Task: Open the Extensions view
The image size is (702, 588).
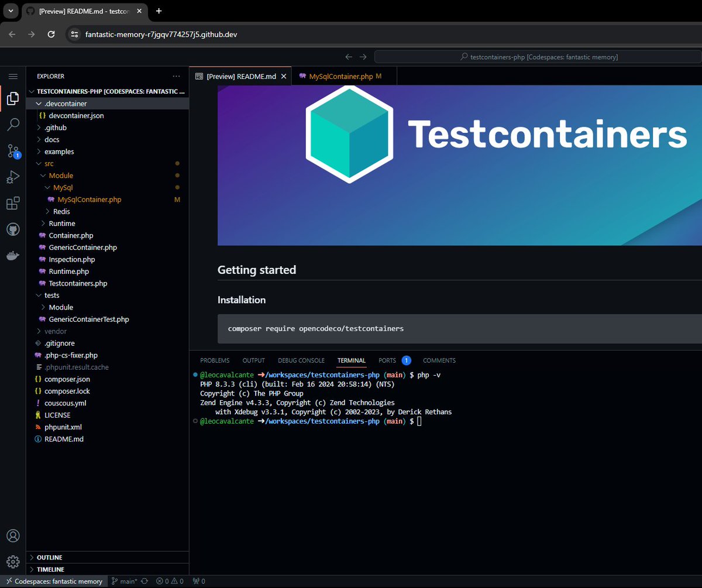Action: [x=13, y=203]
